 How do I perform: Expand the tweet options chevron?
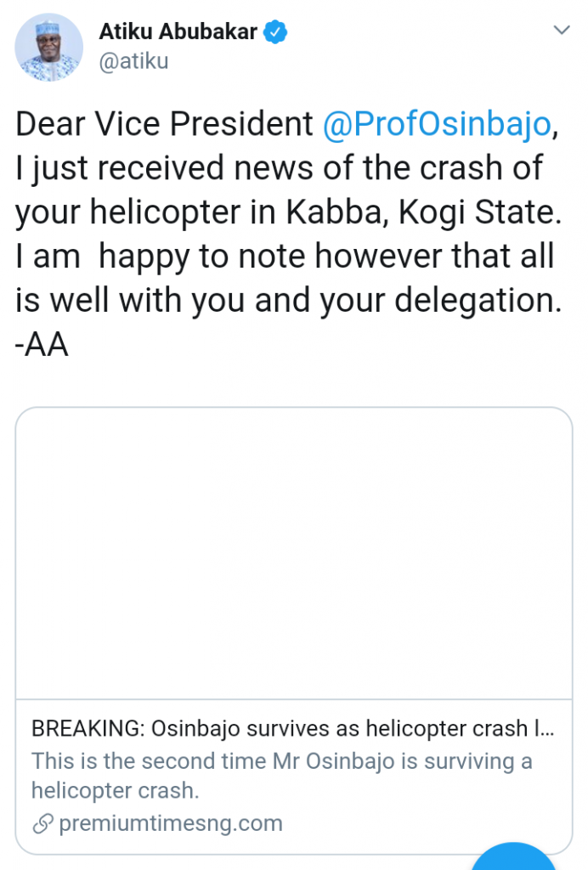[561, 31]
